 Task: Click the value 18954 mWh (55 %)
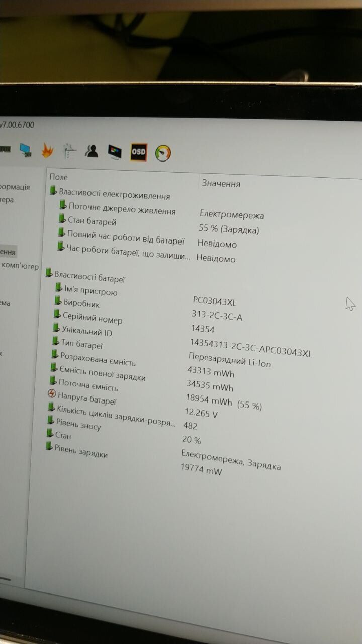point(224,403)
